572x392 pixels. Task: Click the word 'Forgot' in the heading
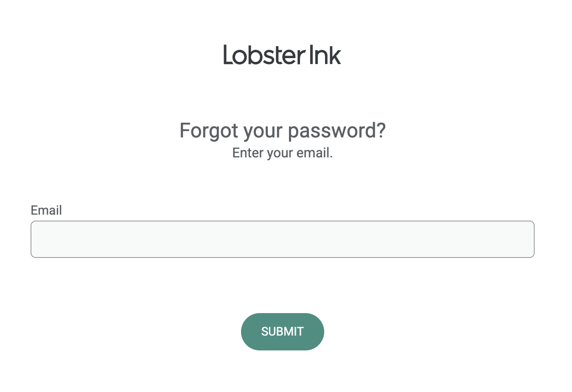click(x=209, y=131)
